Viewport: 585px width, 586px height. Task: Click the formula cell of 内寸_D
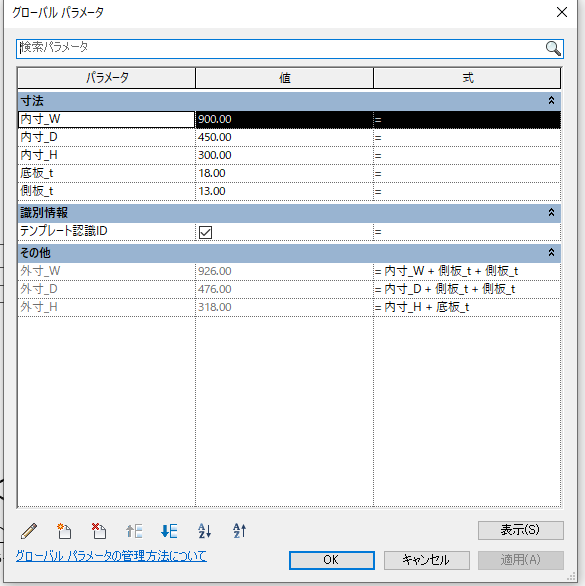(x=467, y=137)
